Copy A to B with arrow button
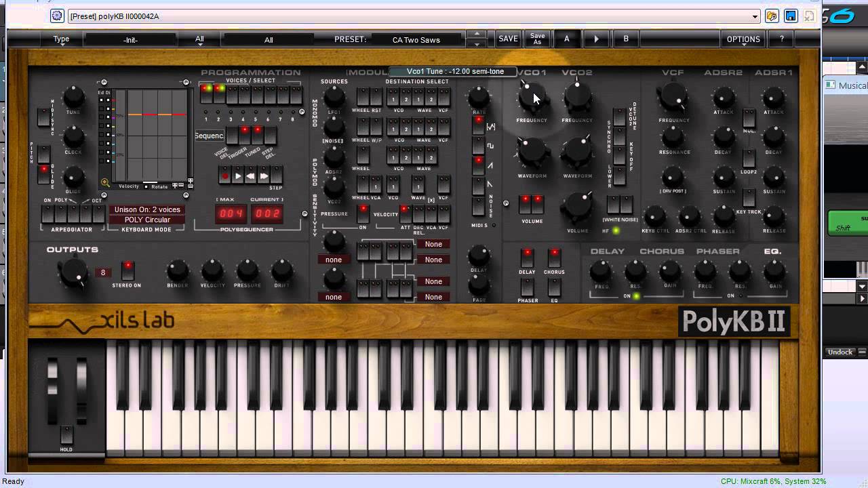Image resolution: width=868 pixels, height=488 pixels. click(x=597, y=39)
